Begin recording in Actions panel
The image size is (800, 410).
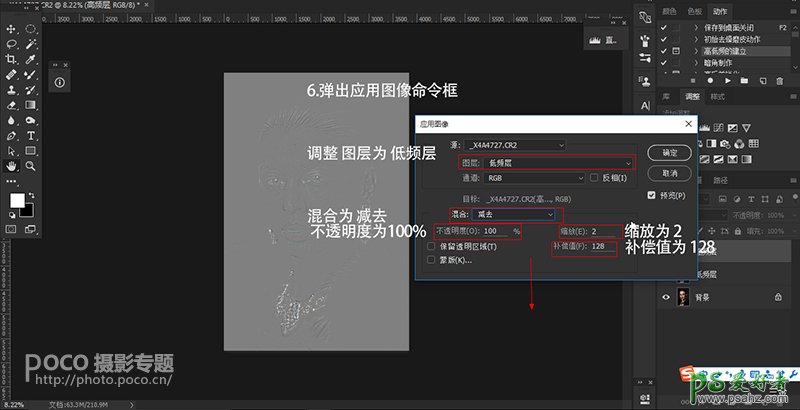point(710,81)
